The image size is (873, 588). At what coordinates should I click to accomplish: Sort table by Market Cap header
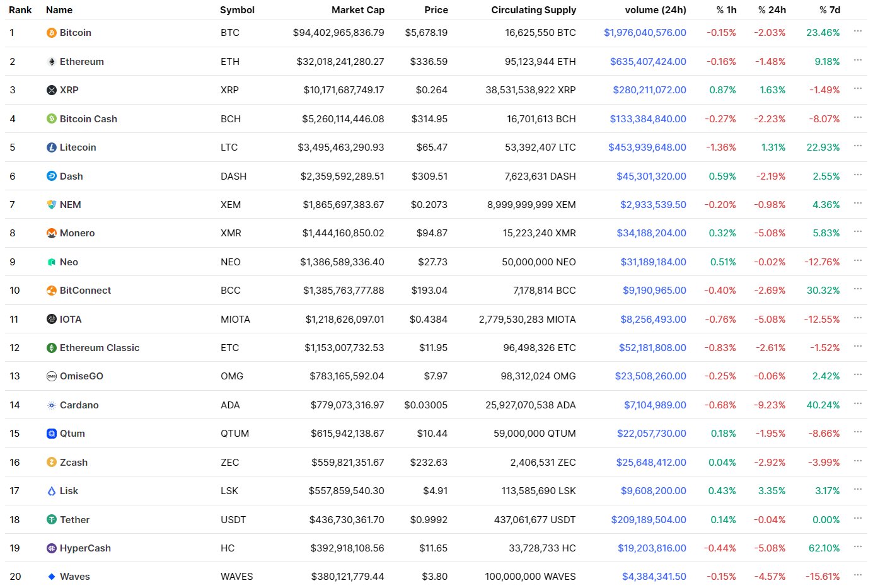[x=358, y=10]
